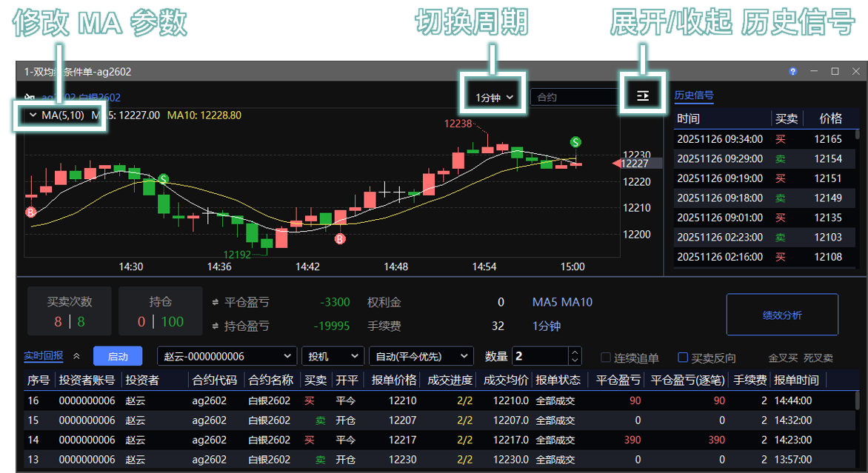868x473 pixels.
Task: Click the red current price arrow marker 12227
Action: point(617,164)
